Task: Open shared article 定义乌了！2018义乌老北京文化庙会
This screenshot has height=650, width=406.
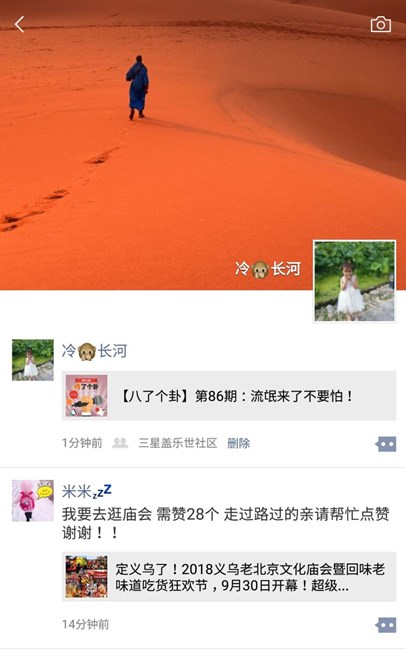Action: [229, 577]
